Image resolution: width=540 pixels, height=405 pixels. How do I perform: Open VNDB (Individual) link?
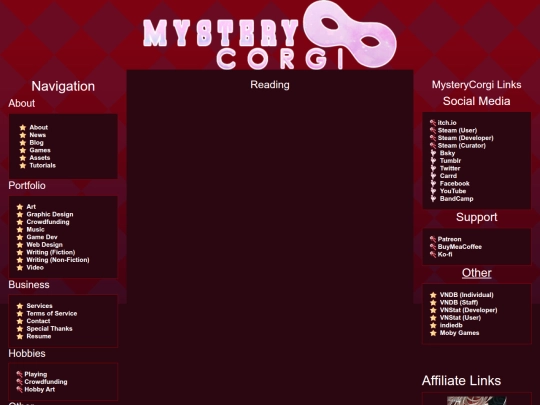466,295
